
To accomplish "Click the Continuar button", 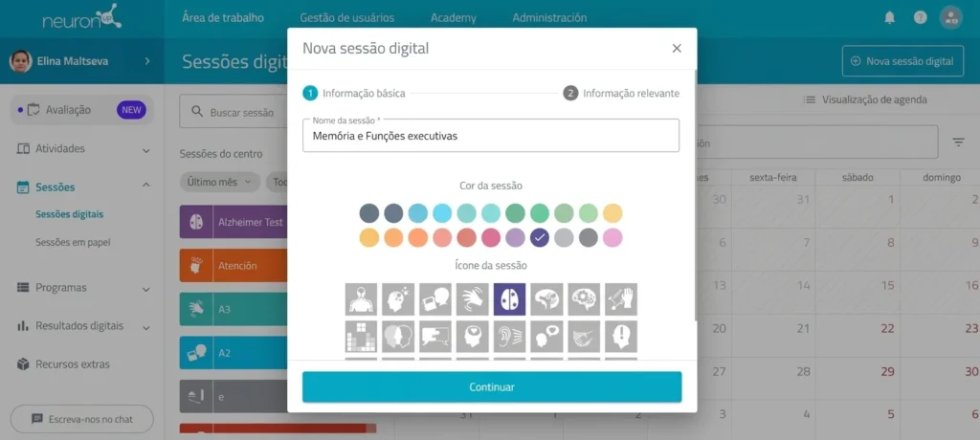I will tap(492, 386).
